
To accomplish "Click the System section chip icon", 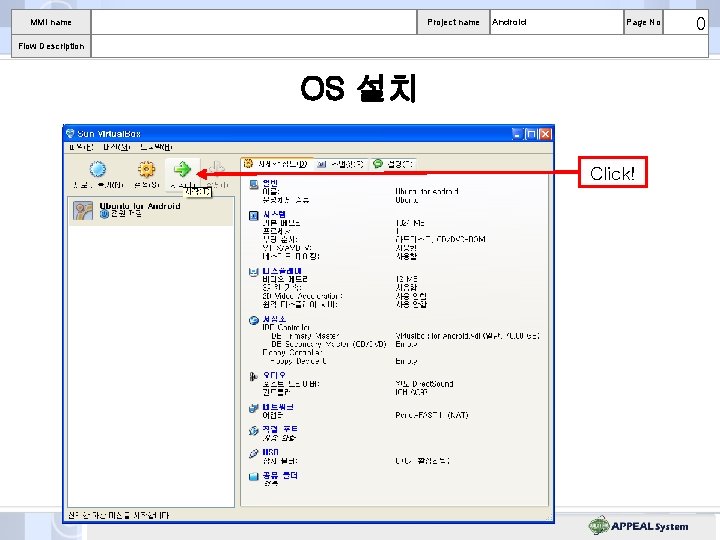I will click(253, 215).
